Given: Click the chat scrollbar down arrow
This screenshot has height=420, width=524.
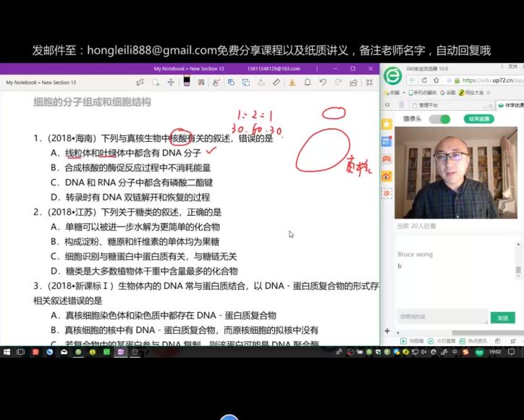Looking at the screenshot, I should click(x=518, y=276).
